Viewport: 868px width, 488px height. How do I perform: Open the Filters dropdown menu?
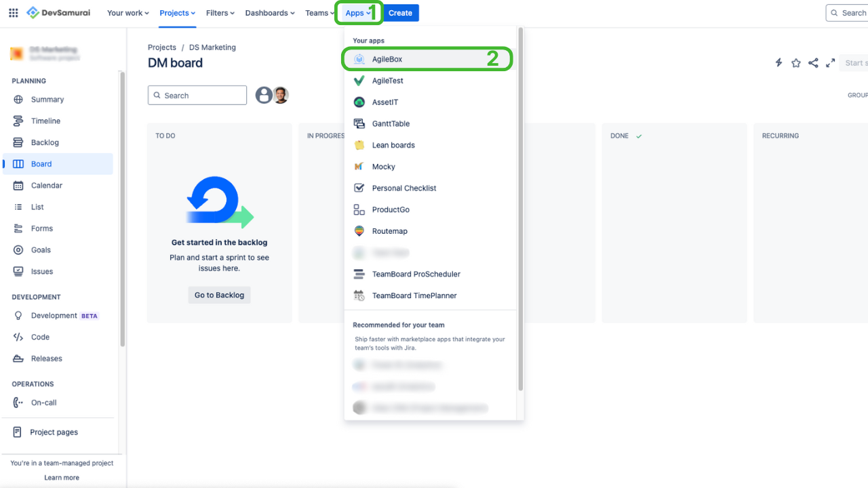click(x=220, y=13)
